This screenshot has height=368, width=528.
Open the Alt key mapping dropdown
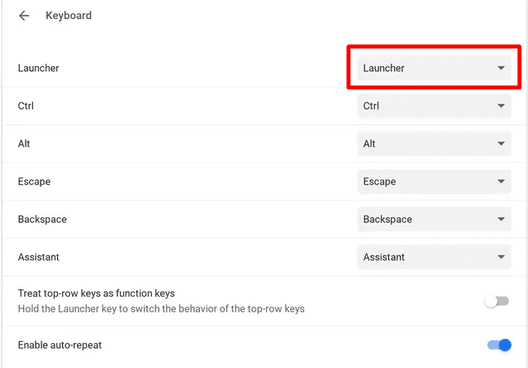pyautogui.click(x=434, y=144)
